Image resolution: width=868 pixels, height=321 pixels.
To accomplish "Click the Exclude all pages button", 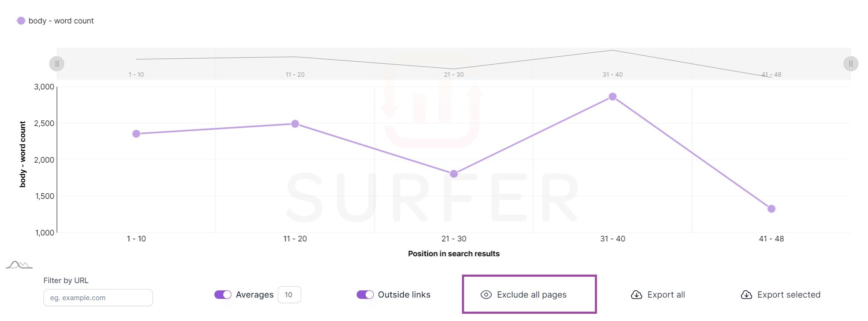I will [x=531, y=295].
